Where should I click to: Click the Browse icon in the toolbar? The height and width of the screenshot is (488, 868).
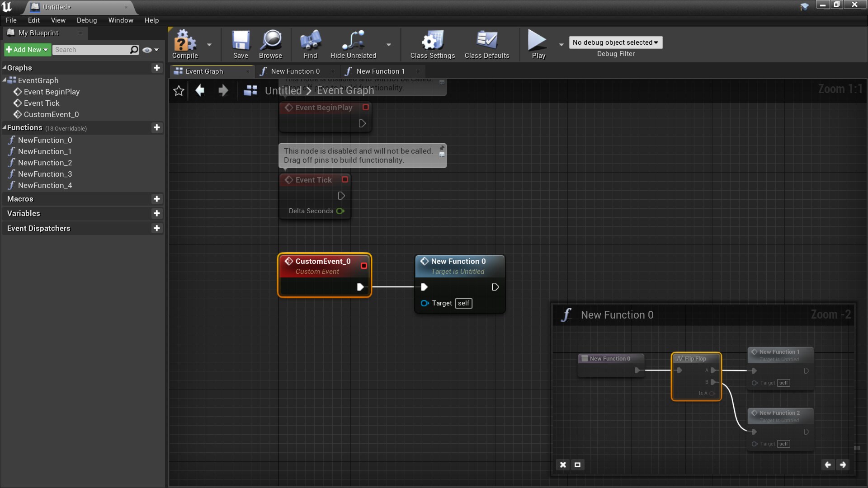click(270, 44)
